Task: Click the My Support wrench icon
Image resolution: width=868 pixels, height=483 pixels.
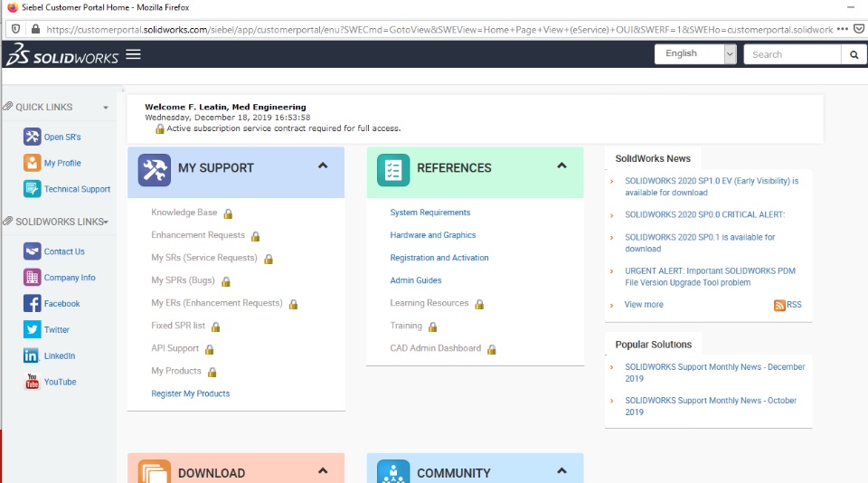Action: tap(155, 170)
